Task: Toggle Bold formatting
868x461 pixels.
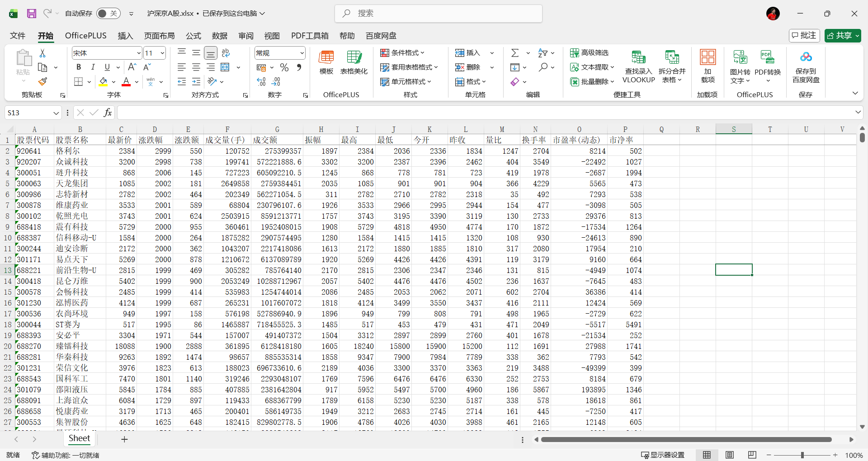Action: point(79,67)
